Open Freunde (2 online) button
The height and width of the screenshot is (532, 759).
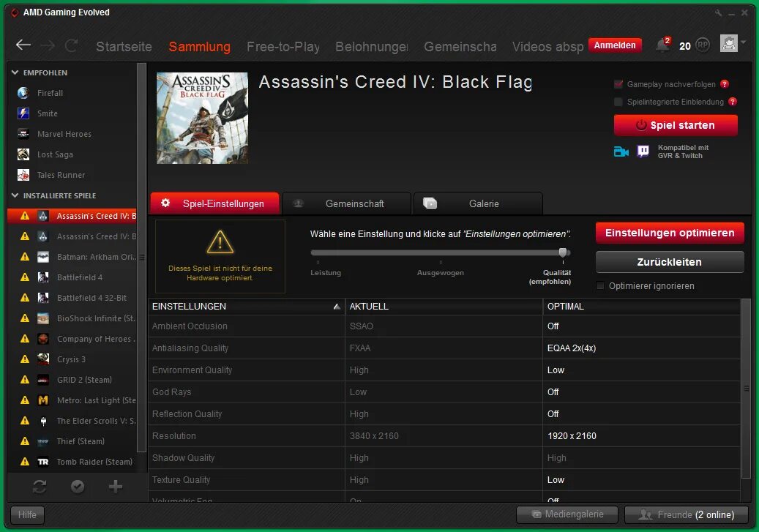tap(687, 514)
